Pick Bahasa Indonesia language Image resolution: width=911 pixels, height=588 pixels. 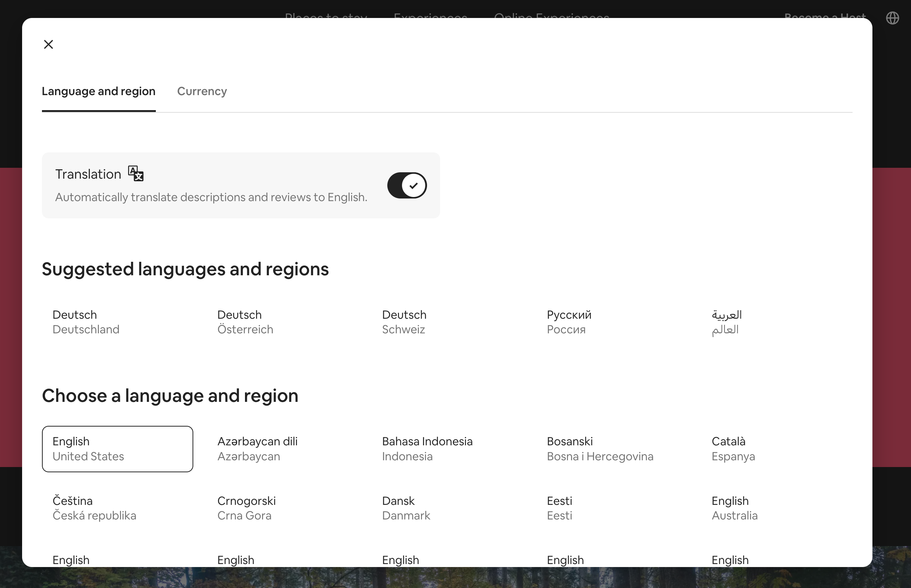click(427, 449)
